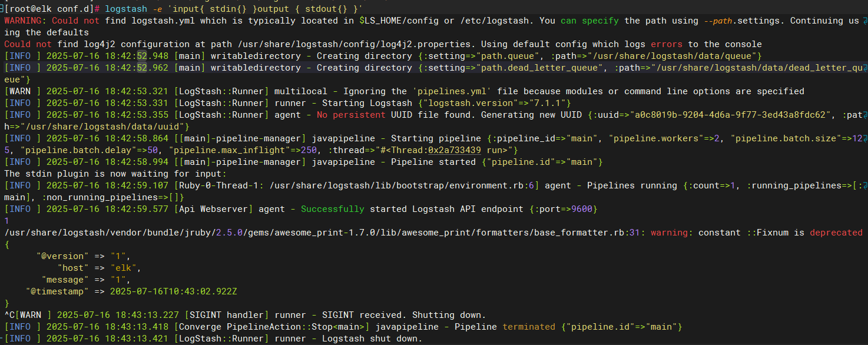Click the log4j2.properties path text

(x=357, y=44)
